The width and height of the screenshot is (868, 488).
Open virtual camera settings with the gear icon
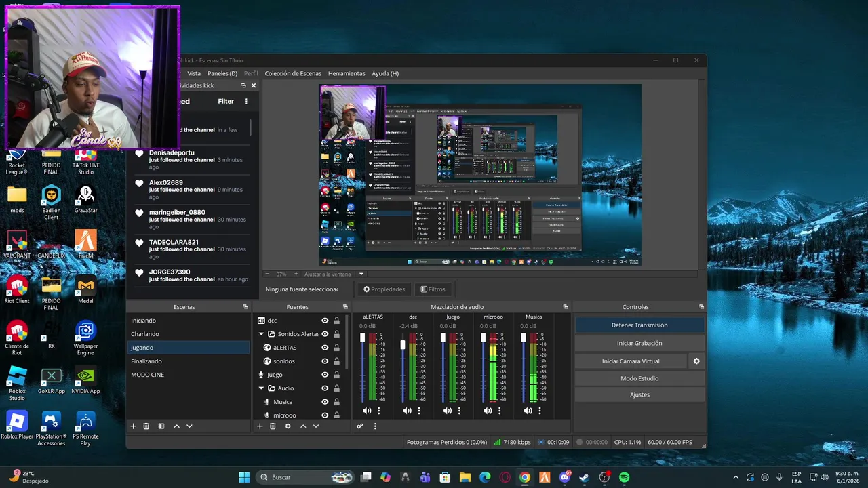pos(696,361)
